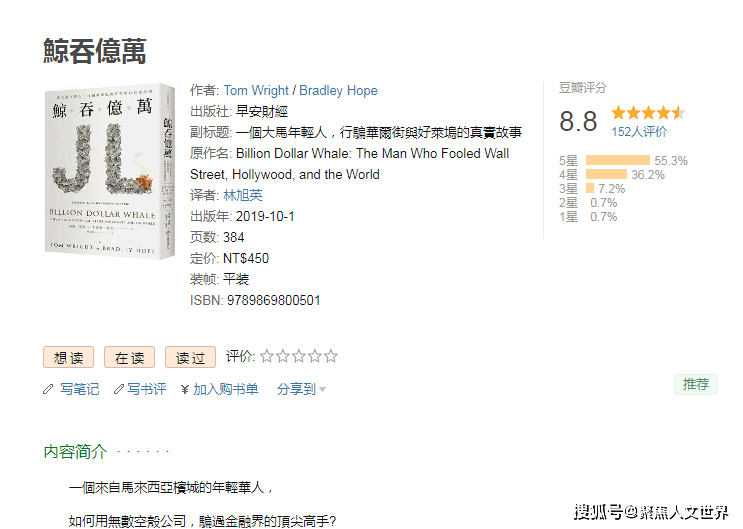
Task: Expand the 分享到 share dropdown
Action: coord(301,389)
